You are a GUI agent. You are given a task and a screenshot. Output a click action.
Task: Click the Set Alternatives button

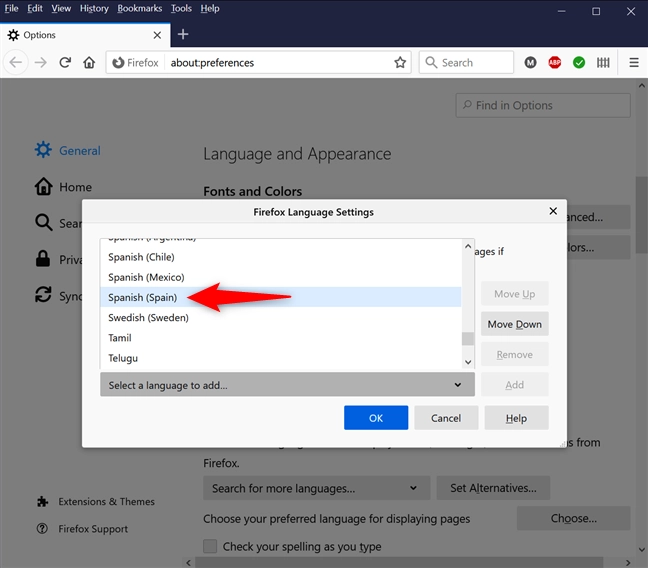click(x=493, y=488)
